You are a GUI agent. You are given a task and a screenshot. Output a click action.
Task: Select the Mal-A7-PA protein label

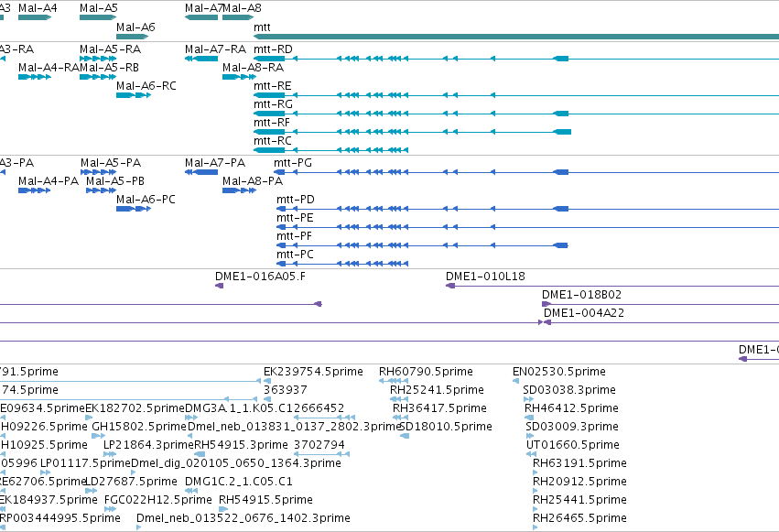[x=215, y=163]
